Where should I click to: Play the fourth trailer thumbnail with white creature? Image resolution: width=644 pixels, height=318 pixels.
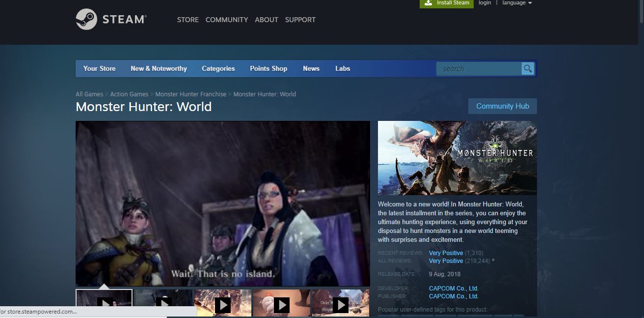(x=282, y=303)
